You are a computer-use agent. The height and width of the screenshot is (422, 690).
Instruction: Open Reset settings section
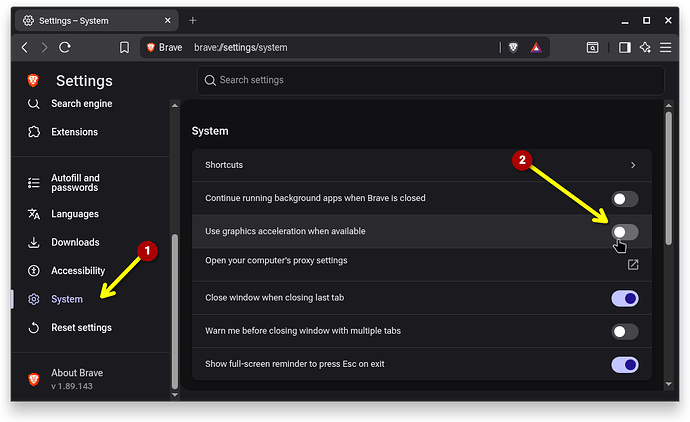(81, 327)
